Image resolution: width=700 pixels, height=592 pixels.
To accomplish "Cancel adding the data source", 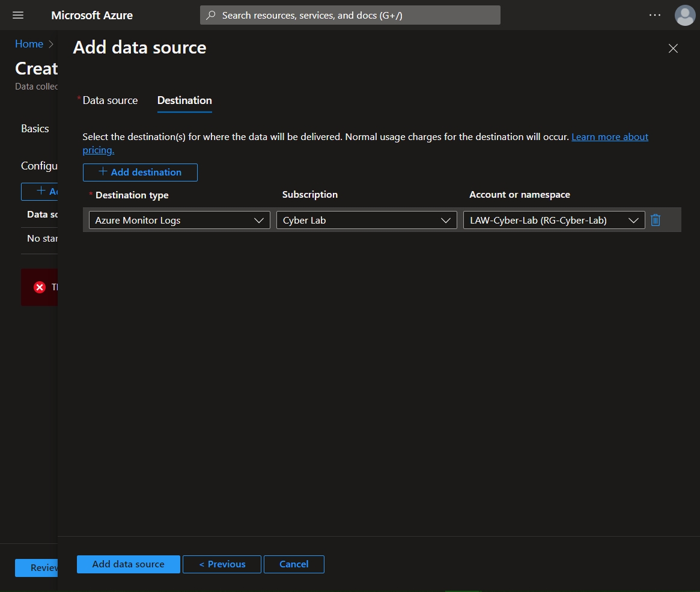I will (294, 564).
